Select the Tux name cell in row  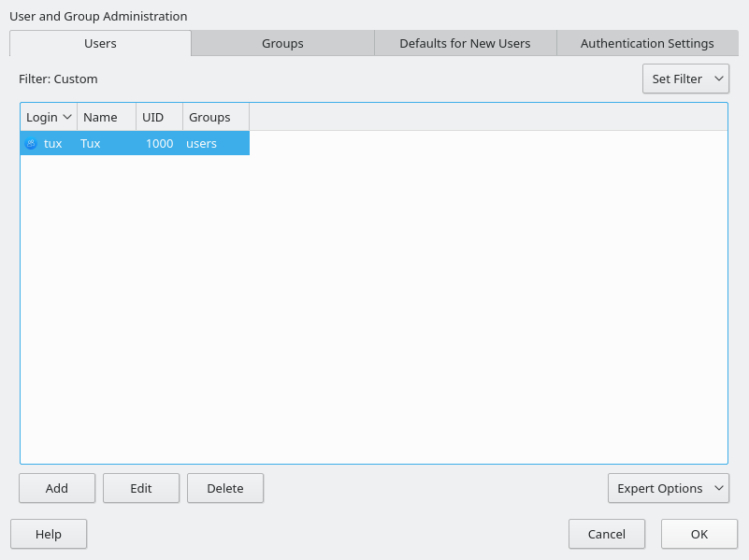[91, 144]
